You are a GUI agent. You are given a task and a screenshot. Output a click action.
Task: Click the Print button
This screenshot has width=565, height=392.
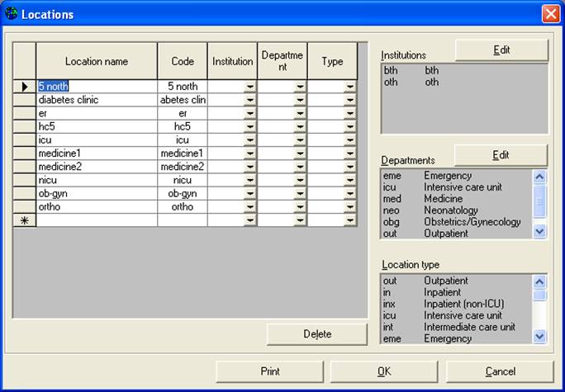tap(270, 371)
